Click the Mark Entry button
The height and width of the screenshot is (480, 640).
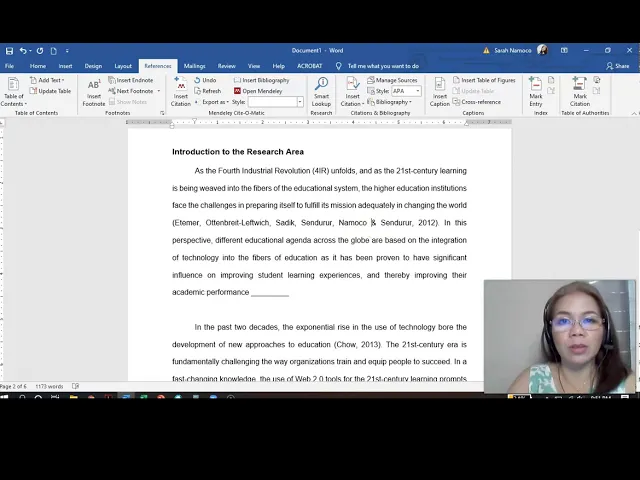pos(536,92)
